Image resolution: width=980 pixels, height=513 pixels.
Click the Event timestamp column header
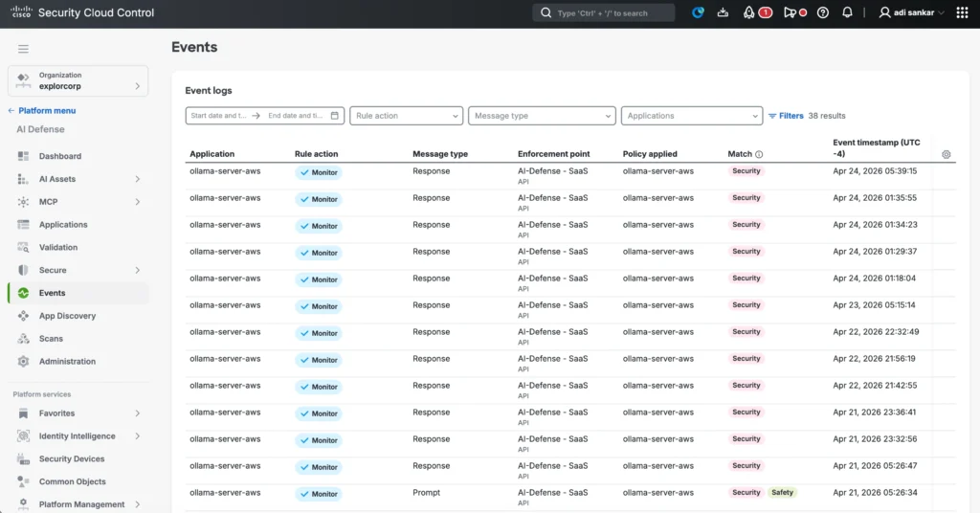coord(877,148)
